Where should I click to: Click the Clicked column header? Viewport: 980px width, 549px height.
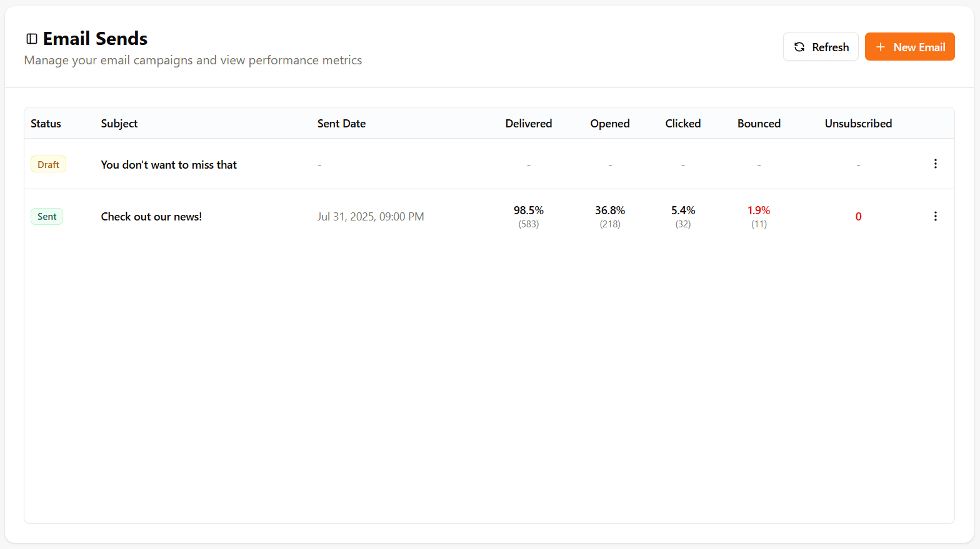click(682, 124)
